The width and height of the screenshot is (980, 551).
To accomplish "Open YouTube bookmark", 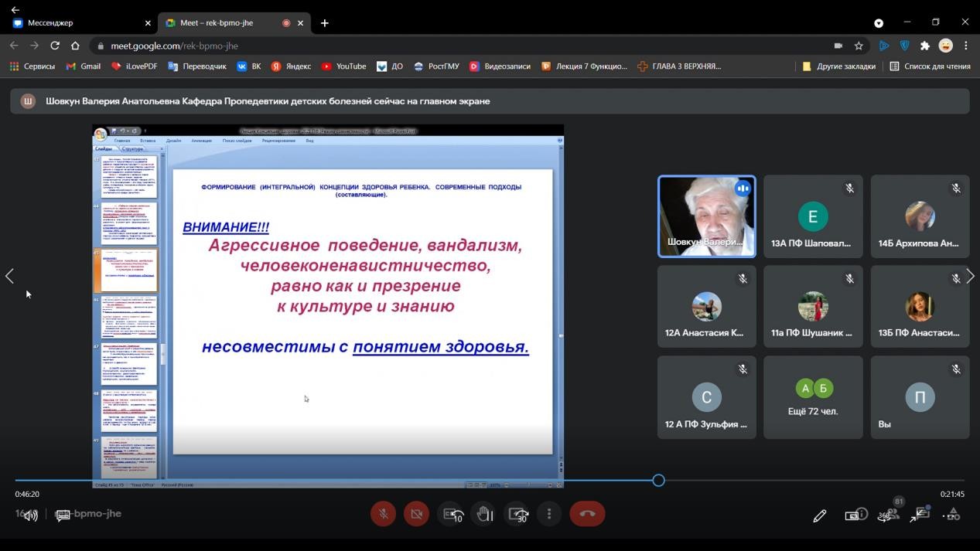I will 343,66.
